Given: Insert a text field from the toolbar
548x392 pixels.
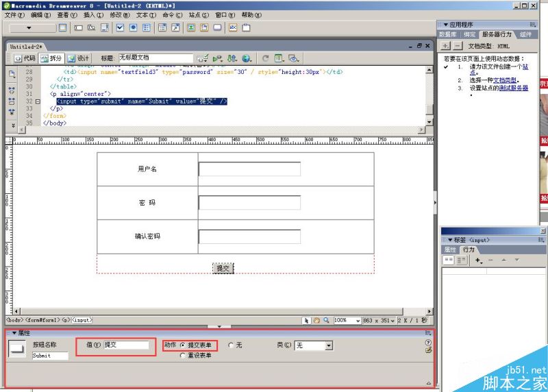Looking at the screenshot, I should [x=78, y=27].
